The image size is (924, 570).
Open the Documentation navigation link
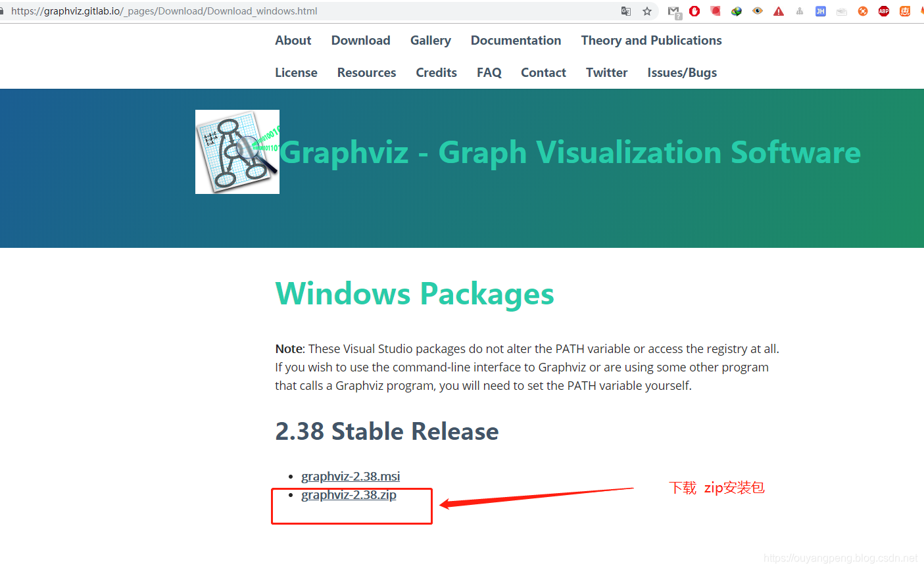tap(516, 40)
